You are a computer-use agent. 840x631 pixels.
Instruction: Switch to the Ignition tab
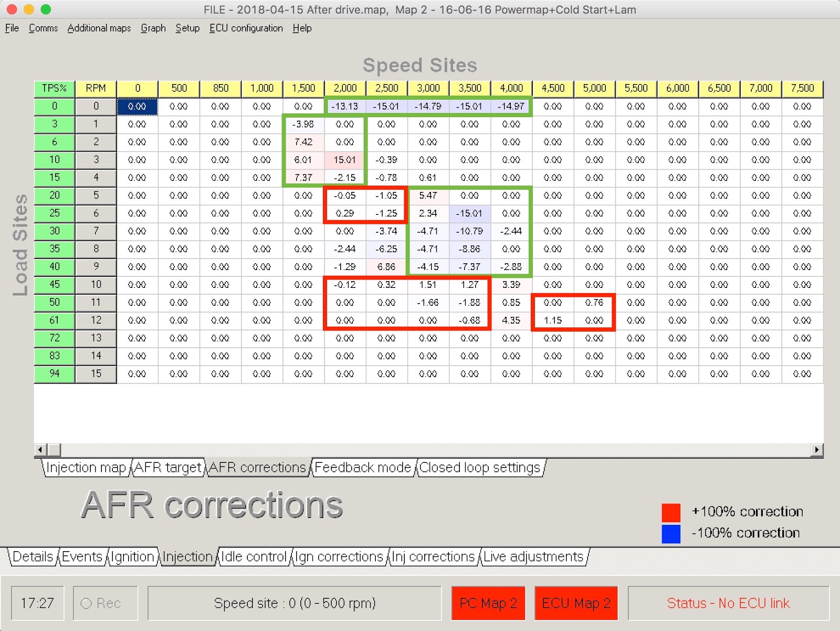tap(132, 556)
